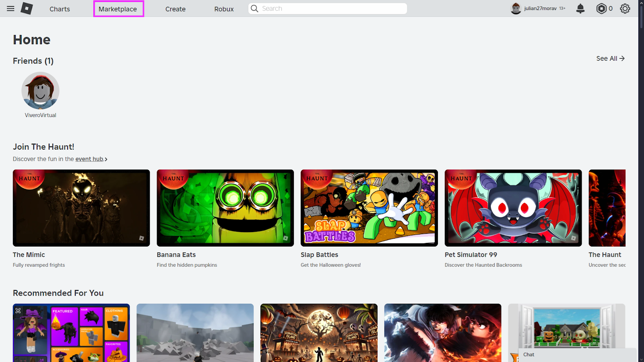This screenshot has width=644, height=362.
Task: Click Pet Simulator 99 title text
Action: pos(471,255)
